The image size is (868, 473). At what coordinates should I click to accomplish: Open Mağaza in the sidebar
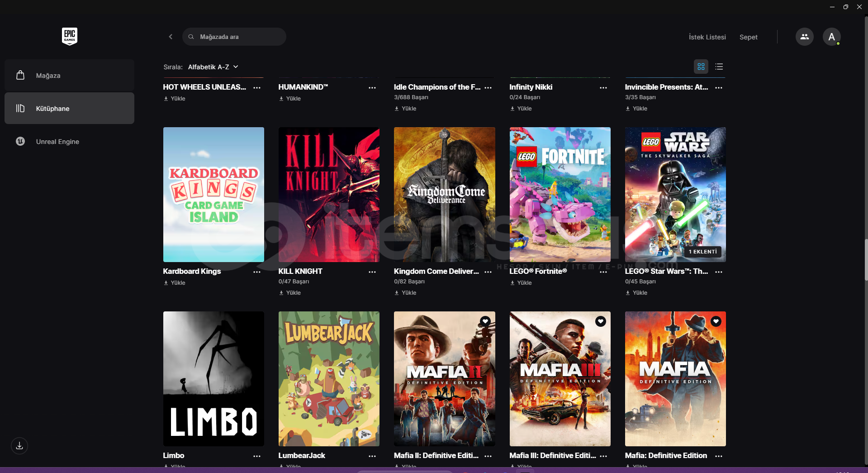point(69,75)
